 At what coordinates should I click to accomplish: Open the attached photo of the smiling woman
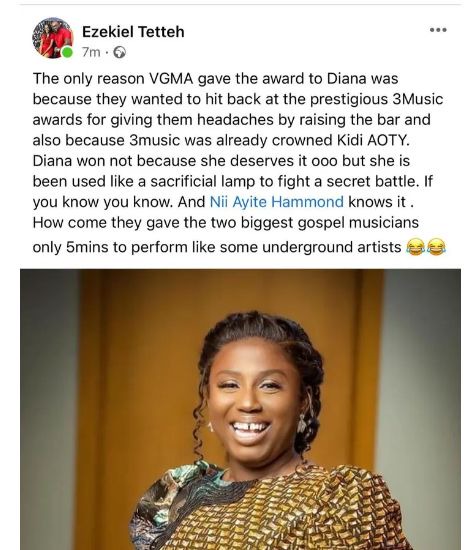click(241, 409)
